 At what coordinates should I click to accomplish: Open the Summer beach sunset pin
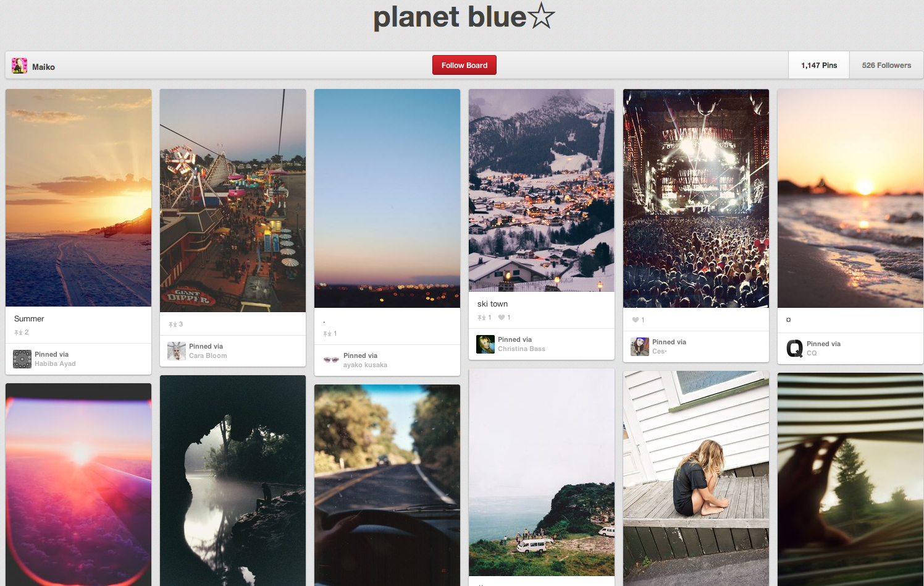[x=78, y=198]
